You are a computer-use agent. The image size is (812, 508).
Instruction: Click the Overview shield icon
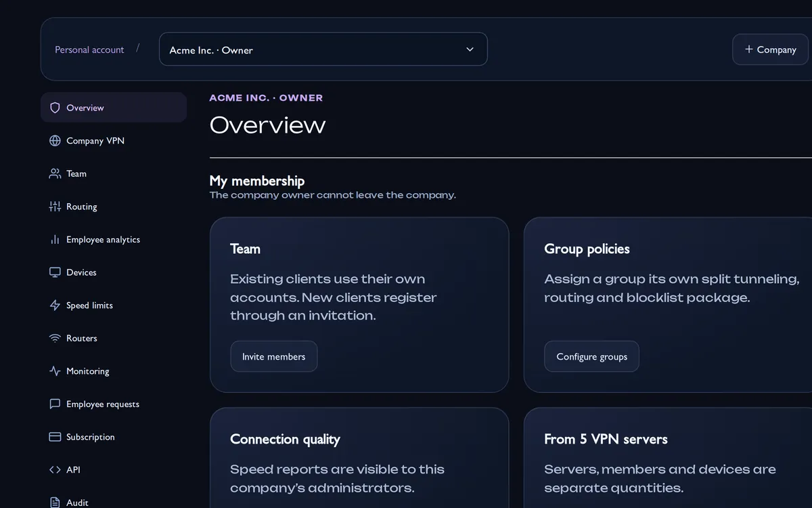coord(55,108)
